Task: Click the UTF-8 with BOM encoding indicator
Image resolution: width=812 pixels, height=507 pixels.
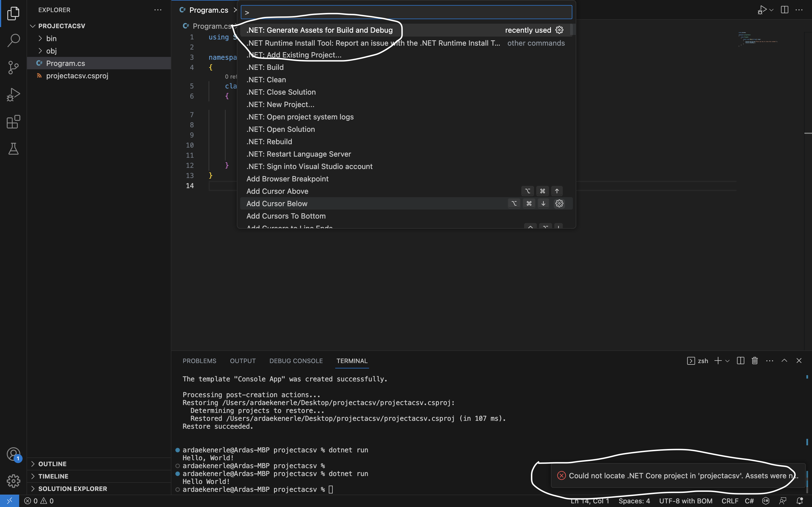Action: (685, 501)
